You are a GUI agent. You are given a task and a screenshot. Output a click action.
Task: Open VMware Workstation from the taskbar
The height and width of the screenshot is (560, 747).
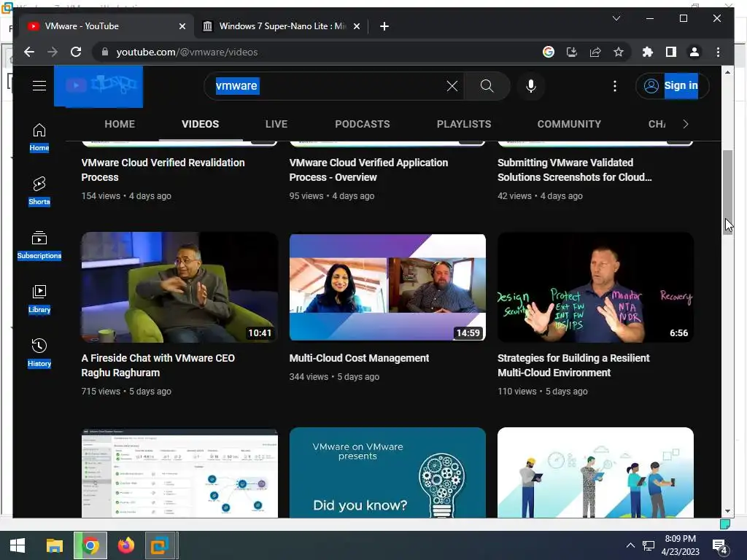coord(160,545)
